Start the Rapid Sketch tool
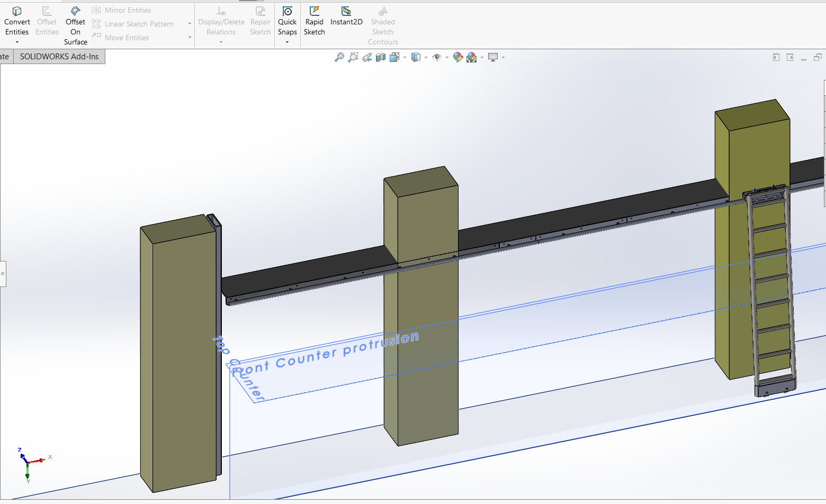The width and height of the screenshot is (826, 504). [x=314, y=21]
